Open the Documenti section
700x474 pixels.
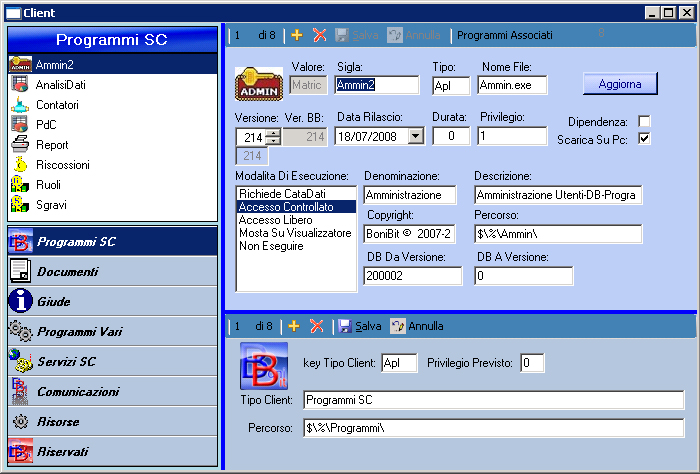[x=112, y=271]
